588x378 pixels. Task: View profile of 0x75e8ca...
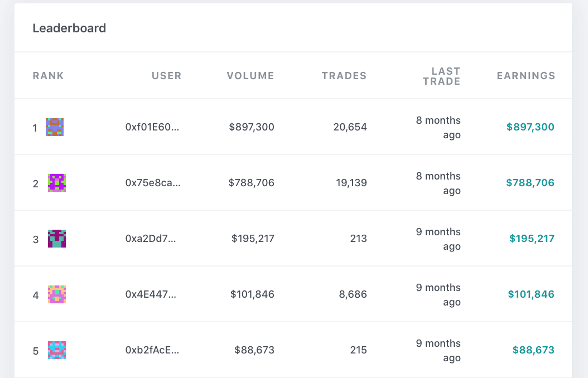click(x=153, y=183)
